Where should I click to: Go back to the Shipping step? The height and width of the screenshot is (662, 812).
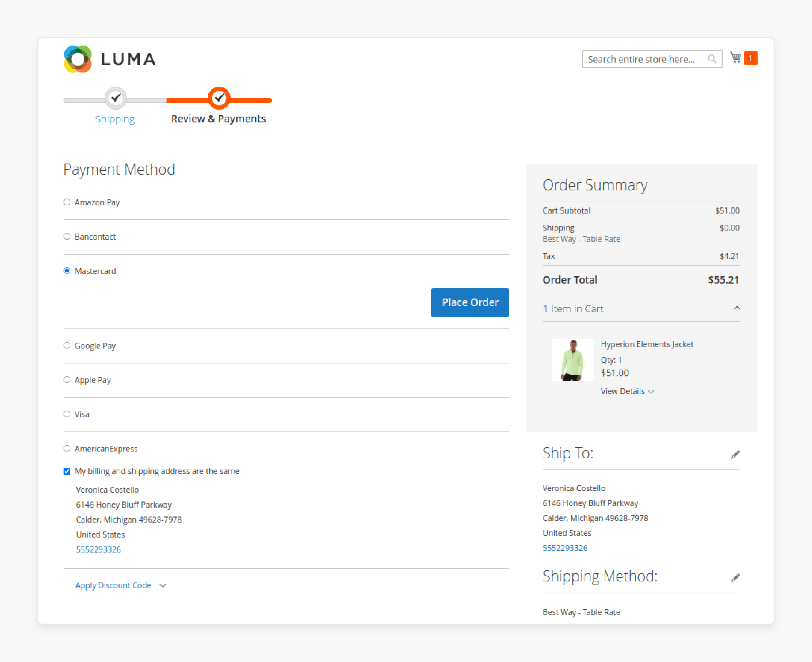tap(115, 119)
